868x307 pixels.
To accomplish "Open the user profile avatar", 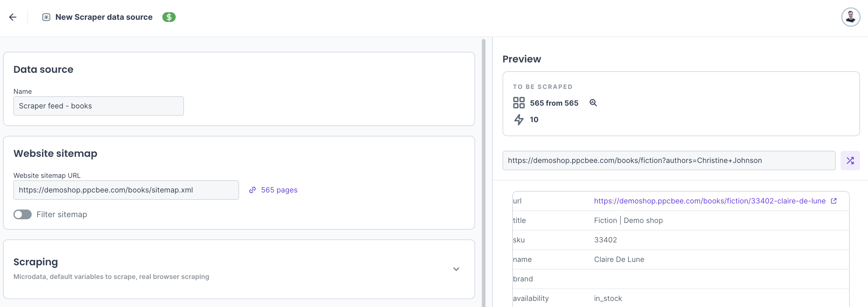I will click(x=850, y=17).
